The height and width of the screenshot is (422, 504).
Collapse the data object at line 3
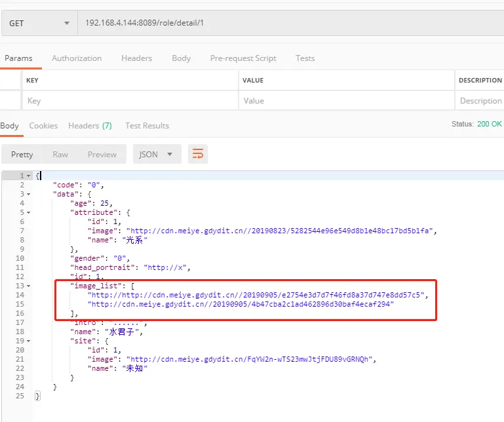(x=29, y=194)
